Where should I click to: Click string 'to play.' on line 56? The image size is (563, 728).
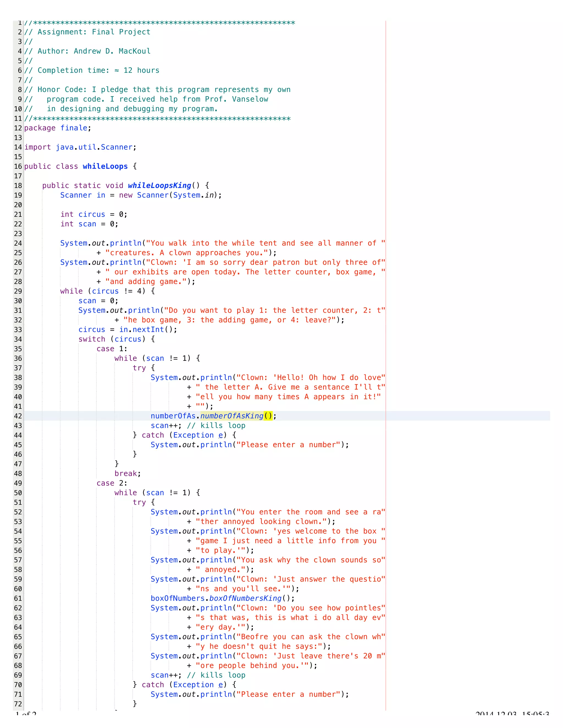pyautogui.click(x=220, y=551)
